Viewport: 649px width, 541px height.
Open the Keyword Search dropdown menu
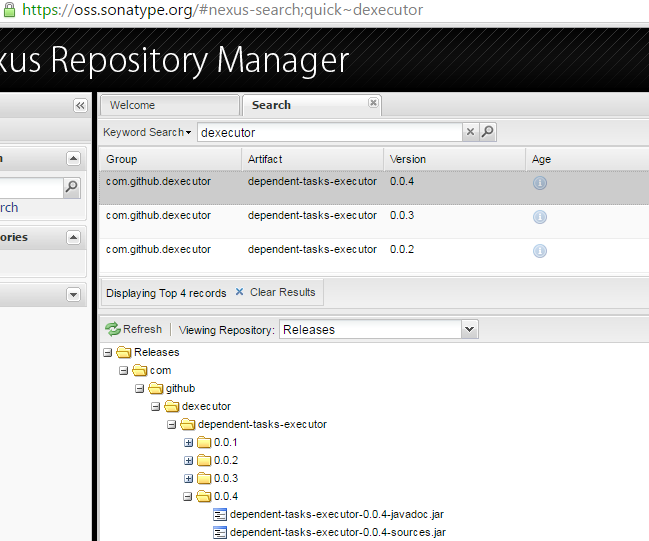[147, 132]
